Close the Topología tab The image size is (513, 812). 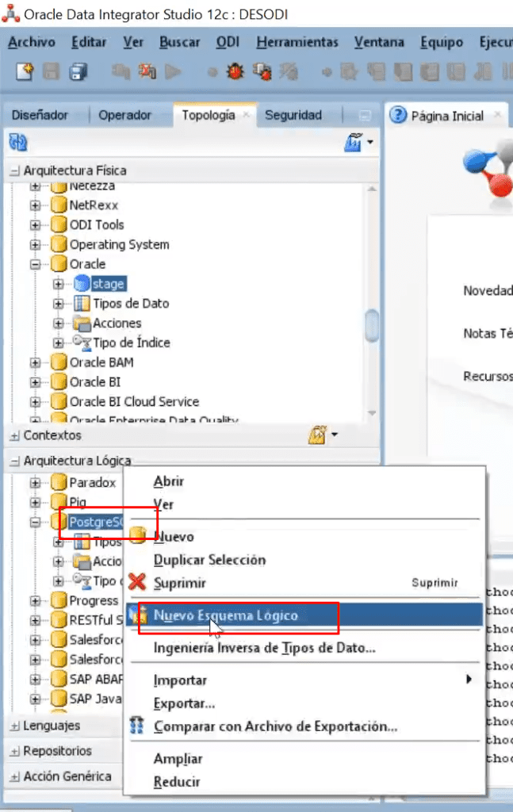pyautogui.click(x=247, y=114)
